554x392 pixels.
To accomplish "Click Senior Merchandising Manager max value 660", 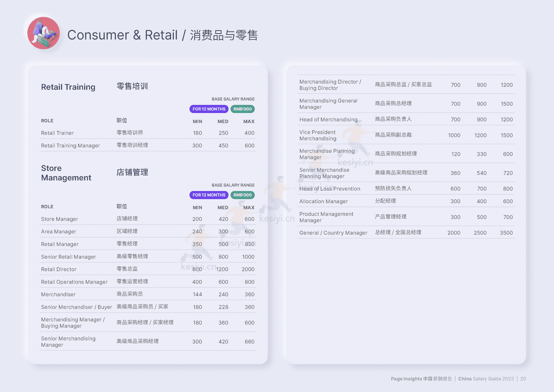I will [x=250, y=342].
